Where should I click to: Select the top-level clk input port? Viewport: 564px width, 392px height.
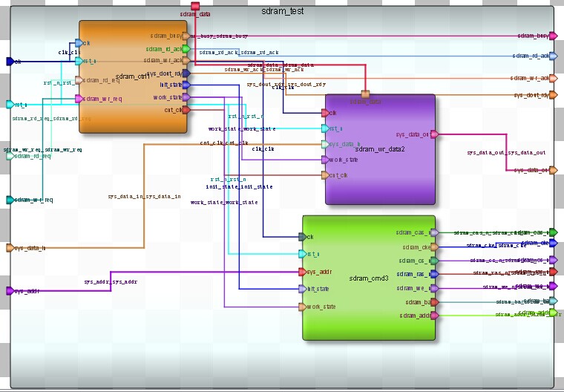click(10, 62)
